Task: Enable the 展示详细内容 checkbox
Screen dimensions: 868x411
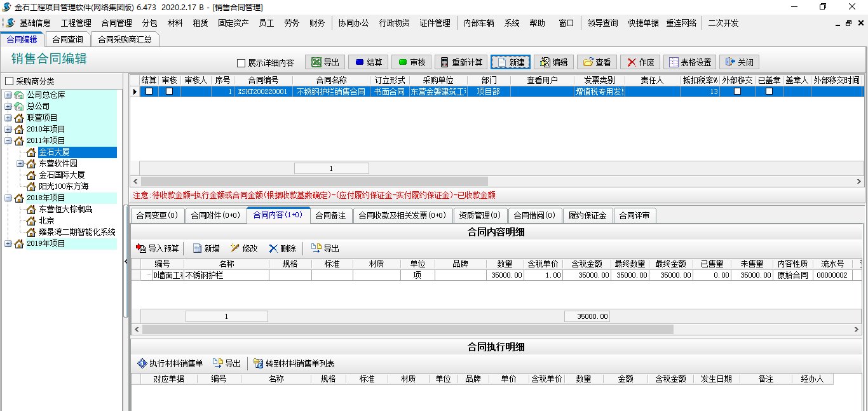Action: coord(241,63)
